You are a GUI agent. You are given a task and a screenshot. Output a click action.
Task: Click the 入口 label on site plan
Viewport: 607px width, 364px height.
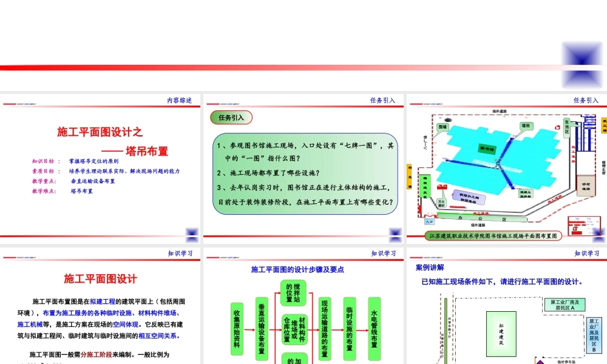429,221
